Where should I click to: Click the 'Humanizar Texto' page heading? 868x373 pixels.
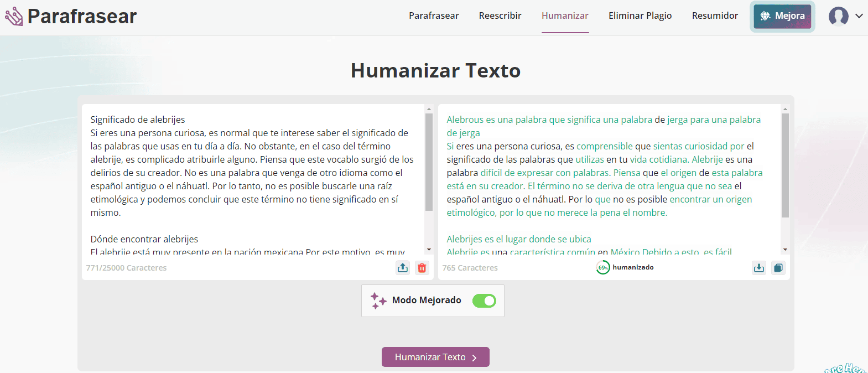pos(435,71)
